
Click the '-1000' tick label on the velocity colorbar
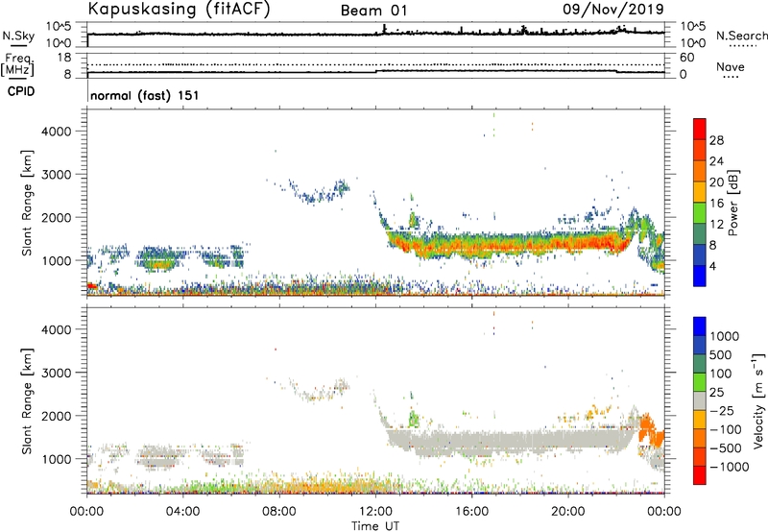(730, 467)
